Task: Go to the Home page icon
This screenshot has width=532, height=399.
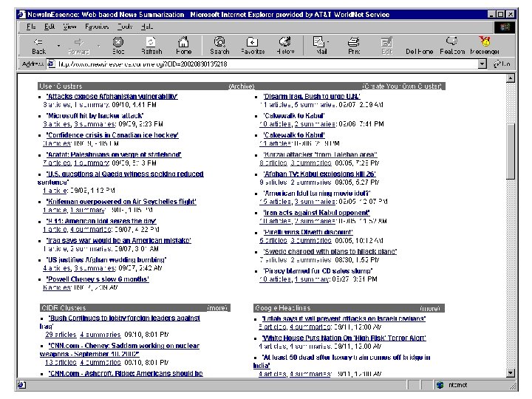Action: (x=183, y=46)
